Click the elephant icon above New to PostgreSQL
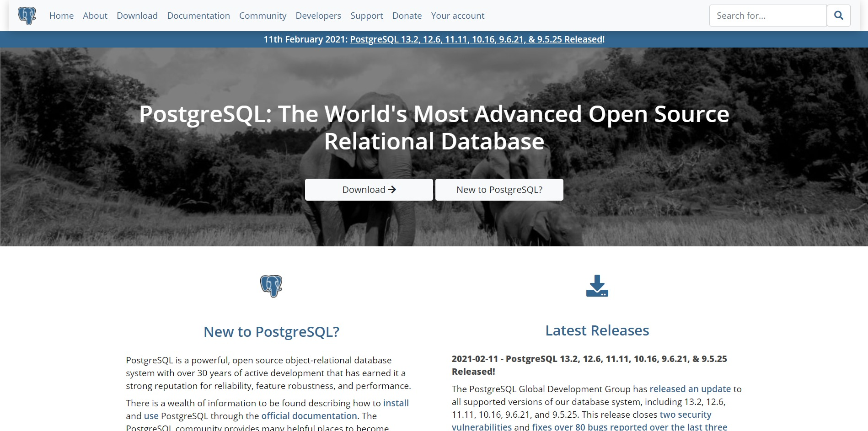 click(271, 286)
